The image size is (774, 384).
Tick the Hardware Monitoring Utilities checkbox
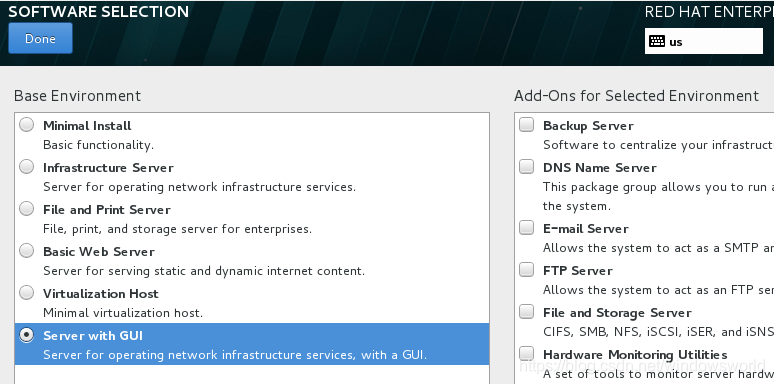pos(527,353)
